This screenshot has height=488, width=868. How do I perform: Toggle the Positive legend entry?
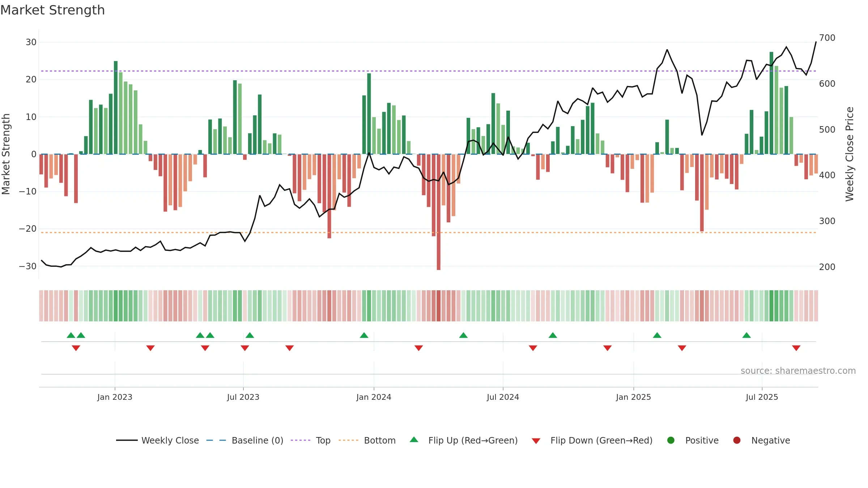click(x=693, y=440)
